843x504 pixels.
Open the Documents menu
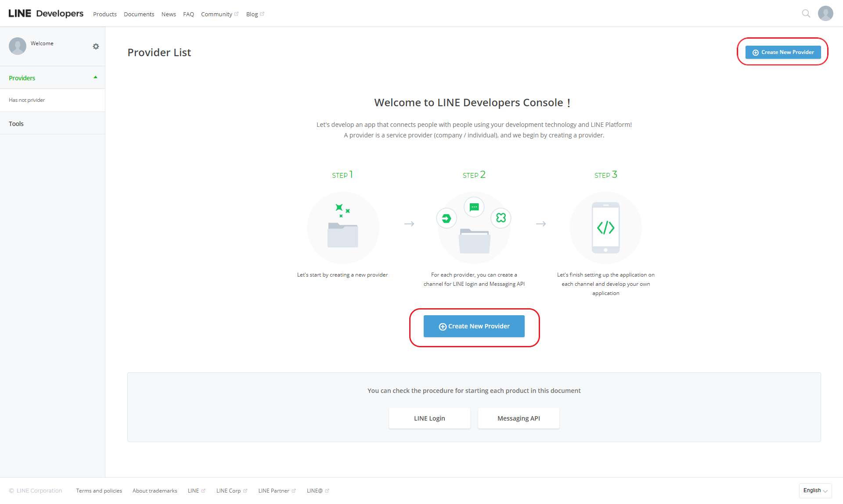[x=139, y=14]
